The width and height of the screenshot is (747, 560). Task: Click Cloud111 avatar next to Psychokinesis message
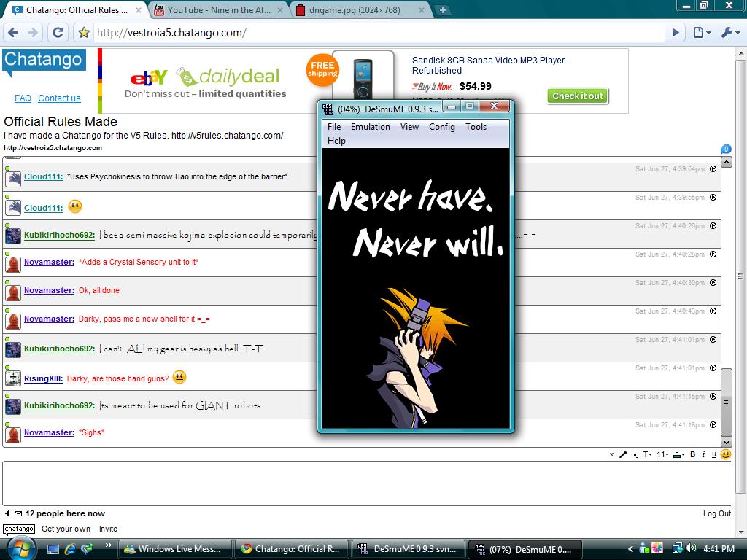pyautogui.click(x=13, y=179)
